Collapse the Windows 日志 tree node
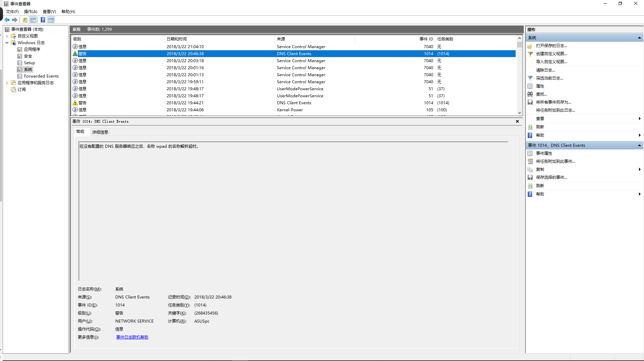 7,43
